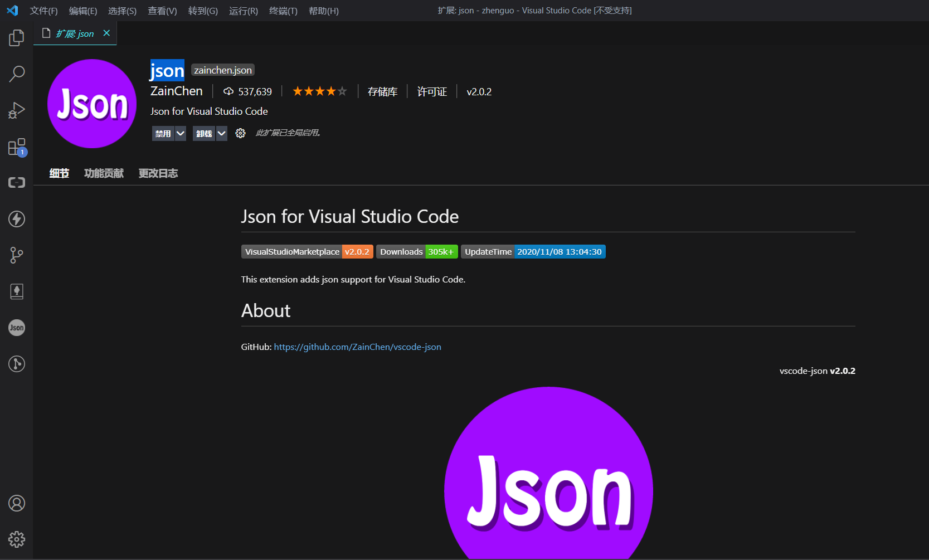
Task: Click the VS Code logo icon
Action: [x=12, y=11]
